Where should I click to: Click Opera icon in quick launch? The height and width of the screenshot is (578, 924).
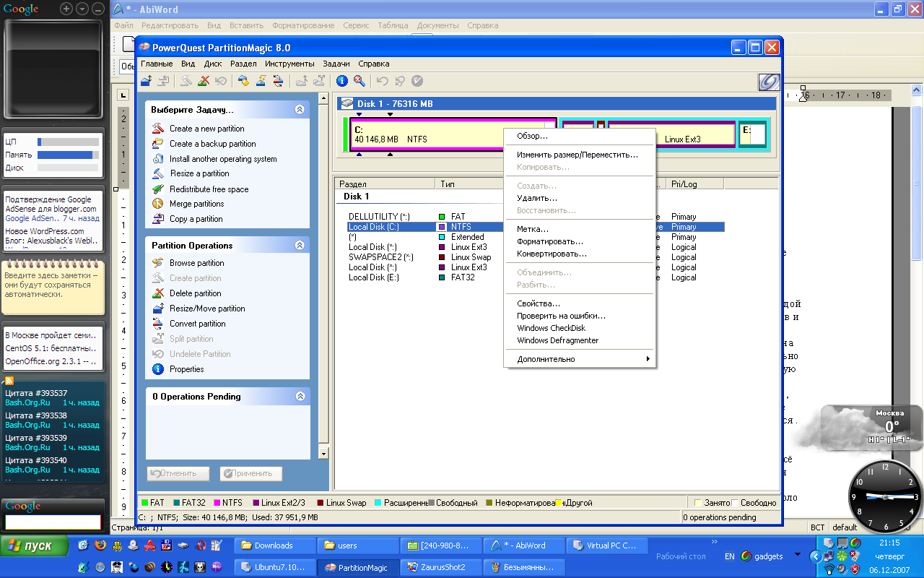(x=201, y=545)
